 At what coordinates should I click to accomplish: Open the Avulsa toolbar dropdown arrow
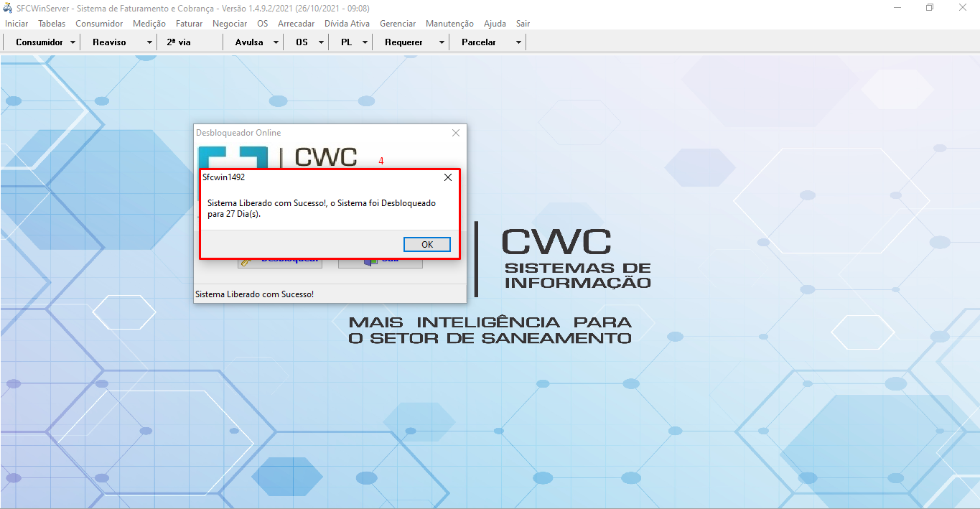click(x=276, y=42)
